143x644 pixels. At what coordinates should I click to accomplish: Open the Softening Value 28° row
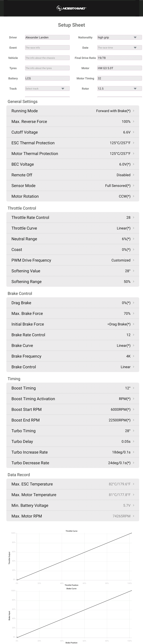(73, 271)
